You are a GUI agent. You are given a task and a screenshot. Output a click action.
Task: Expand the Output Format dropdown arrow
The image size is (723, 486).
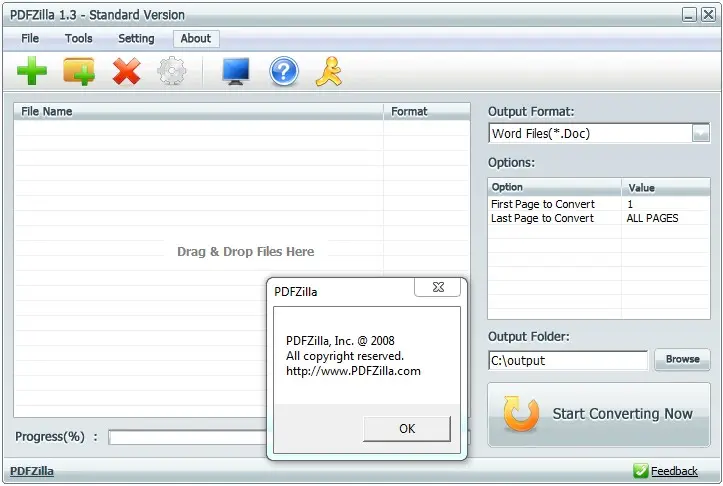click(x=700, y=134)
